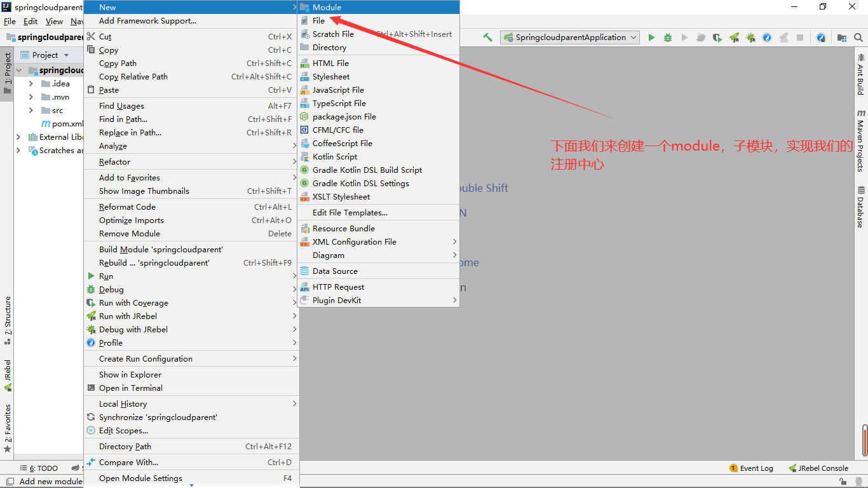The width and height of the screenshot is (868, 488).
Task: Start debugging with the green bug icon
Action: pos(668,37)
